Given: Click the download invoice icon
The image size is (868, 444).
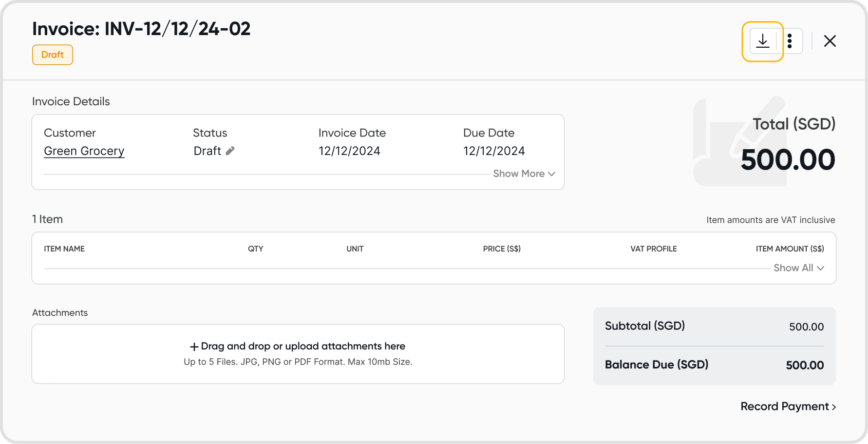Looking at the screenshot, I should coord(762,41).
